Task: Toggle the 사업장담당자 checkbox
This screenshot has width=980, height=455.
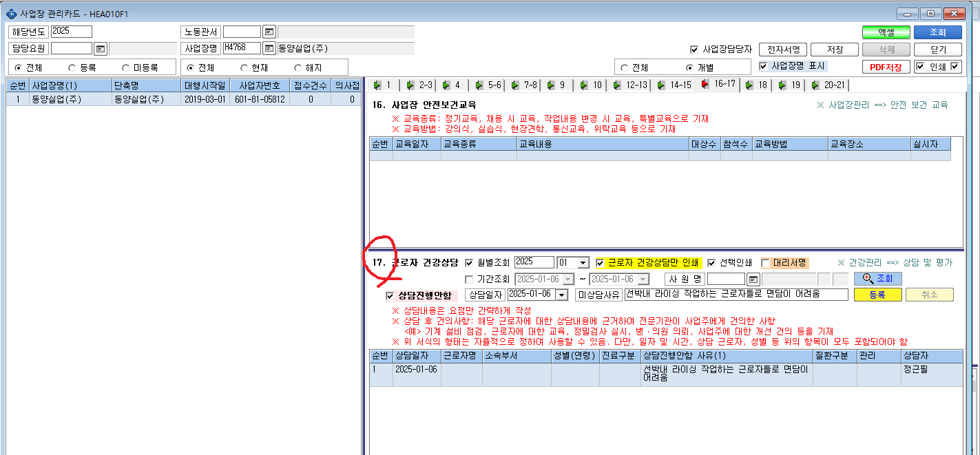Action: point(694,50)
